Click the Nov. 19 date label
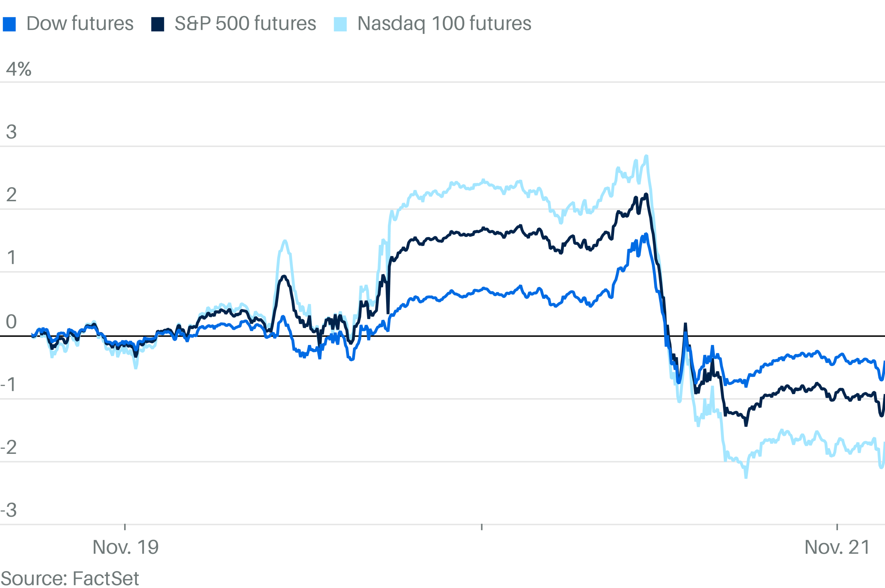This screenshot has width=885, height=588. point(125,547)
